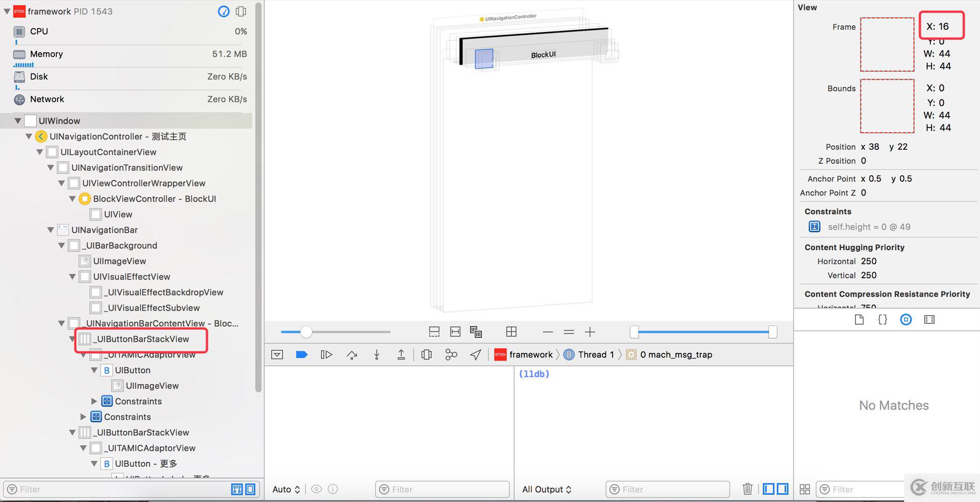Expand the Constraints group under UIButton

click(x=94, y=401)
